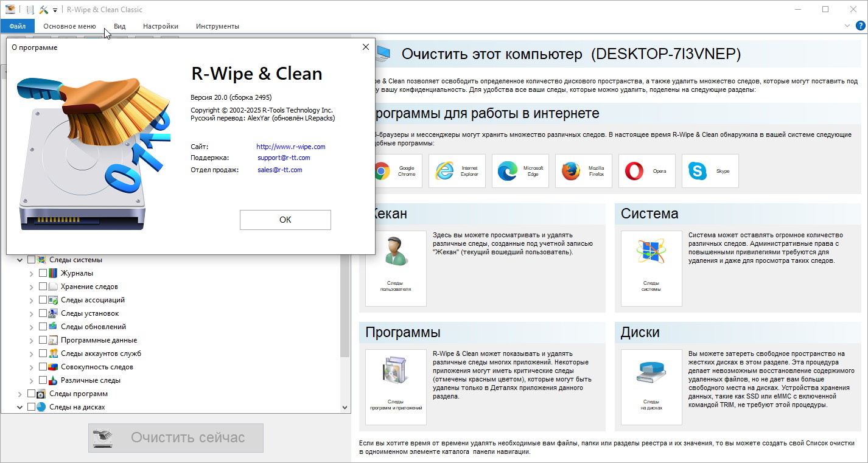Expand the Следы программ tree node

(20, 394)
